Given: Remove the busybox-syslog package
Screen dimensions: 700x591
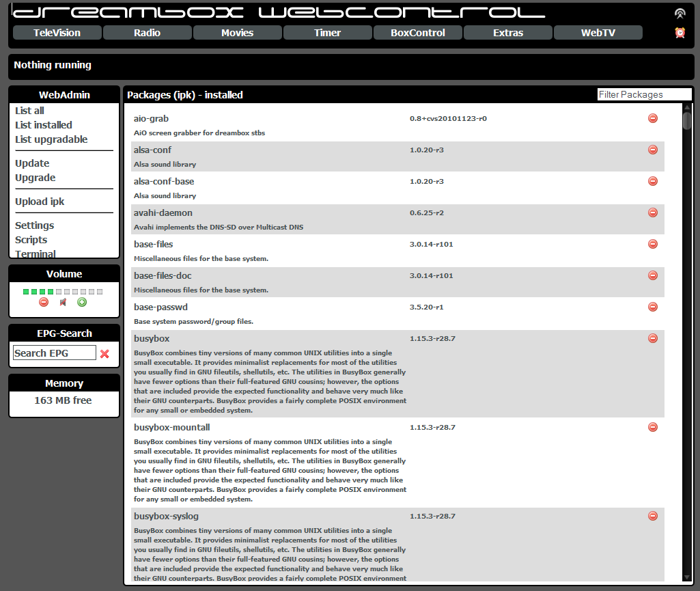Looking at the screenshot, I should 653,516.
